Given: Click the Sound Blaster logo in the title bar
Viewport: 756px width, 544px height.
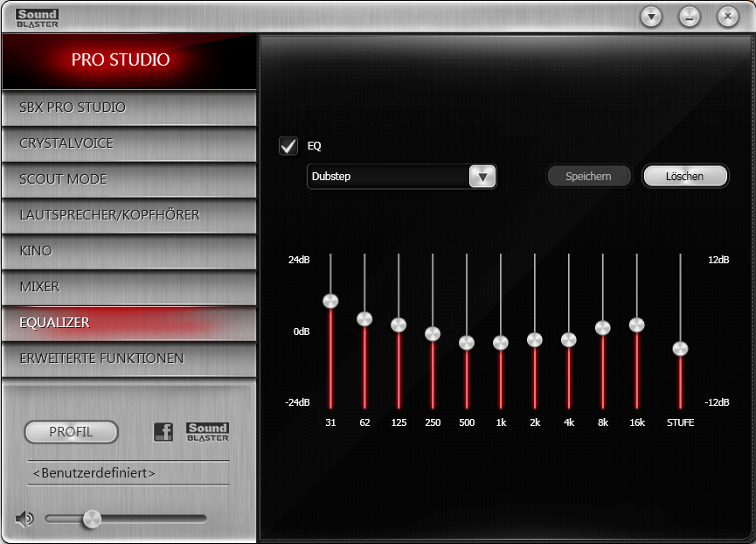Looking at the screenshot, I should point(37,18).
